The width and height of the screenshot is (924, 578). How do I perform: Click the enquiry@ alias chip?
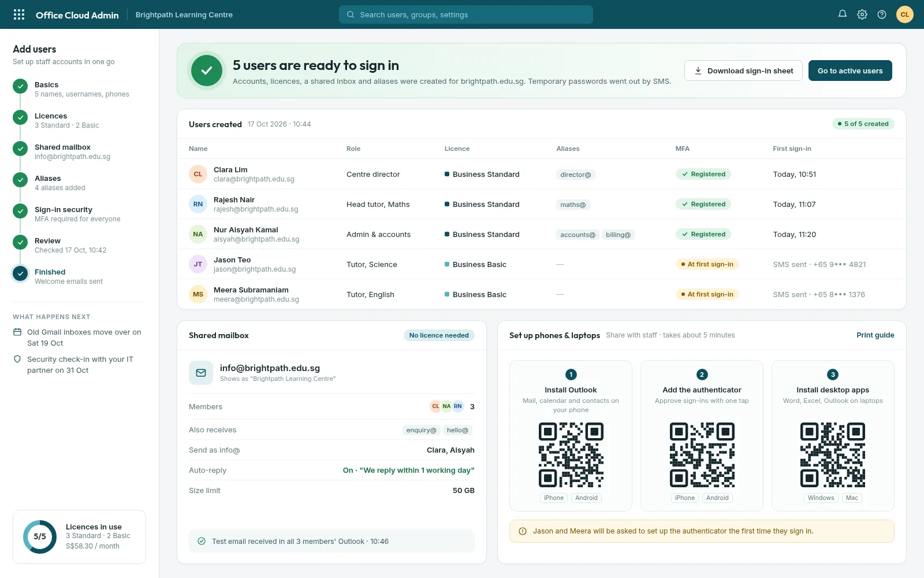coord(421,430)
